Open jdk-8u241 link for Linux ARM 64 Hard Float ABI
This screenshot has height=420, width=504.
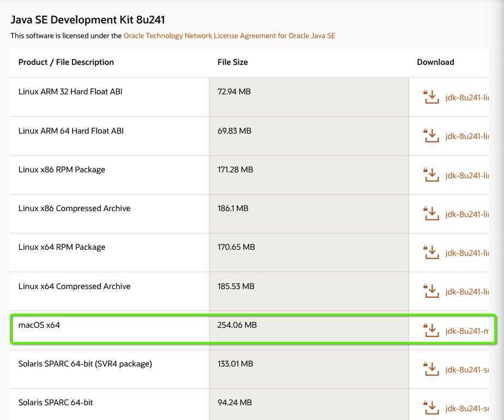point(467,136)
